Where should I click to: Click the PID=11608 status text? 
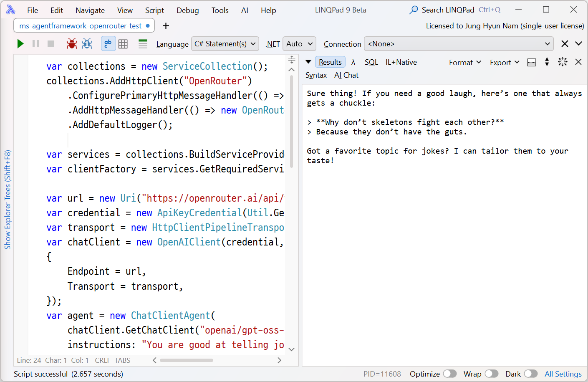382,374
